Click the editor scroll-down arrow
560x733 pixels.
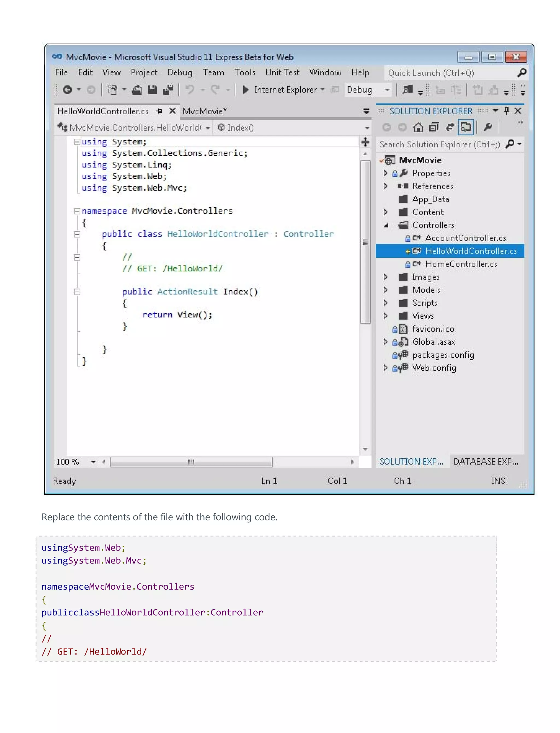coord(365,449)
